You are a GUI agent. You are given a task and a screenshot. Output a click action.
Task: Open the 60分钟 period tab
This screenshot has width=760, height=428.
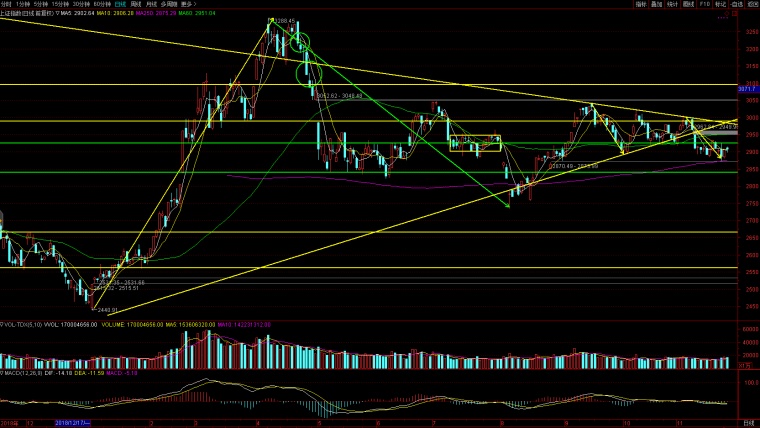point(102,4)
